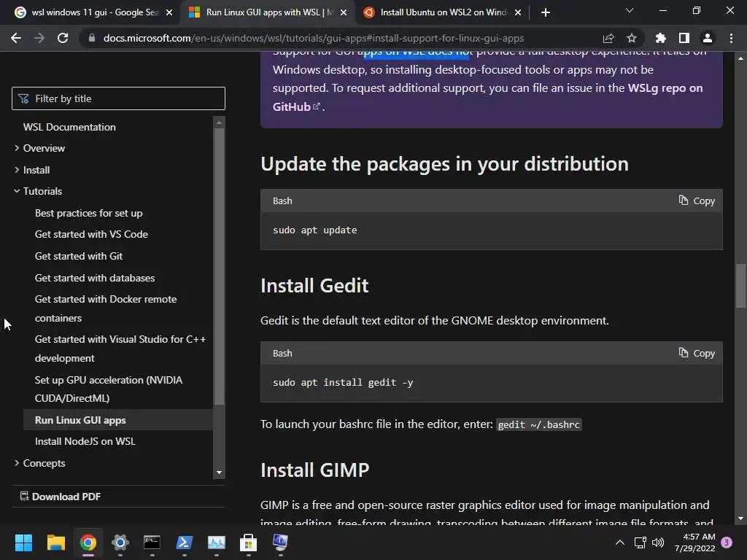Open Get started with databases
This screenshot has height=560, width=747.
pyautogui.click(x=95, y=278)
